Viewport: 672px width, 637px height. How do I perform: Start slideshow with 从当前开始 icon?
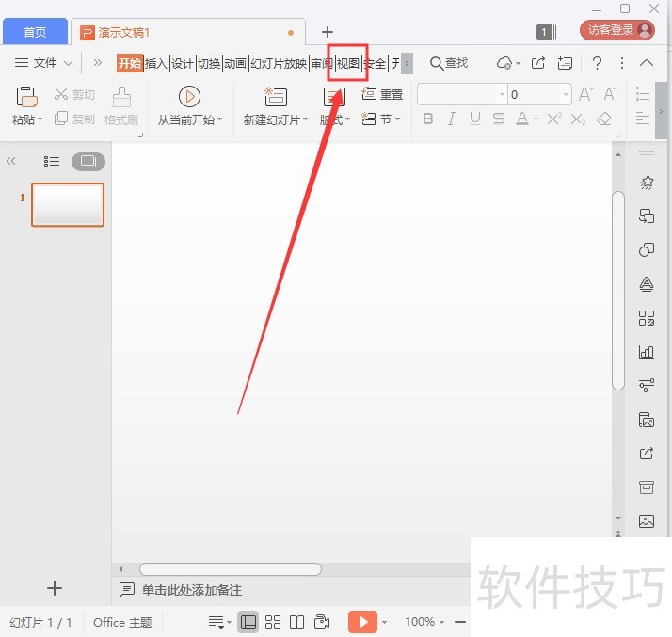tap(189, 96)
